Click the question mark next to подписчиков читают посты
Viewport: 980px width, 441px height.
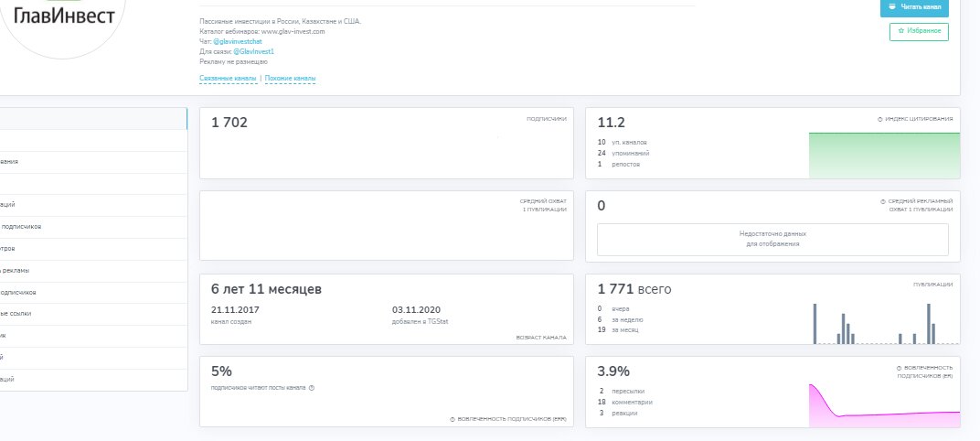[x=311, y=388]
